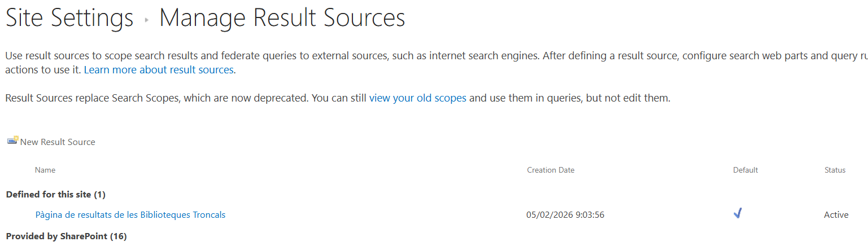Screen dimensions: 868x246
Task: Click the New Result Source text link
Action: [58, 142]
